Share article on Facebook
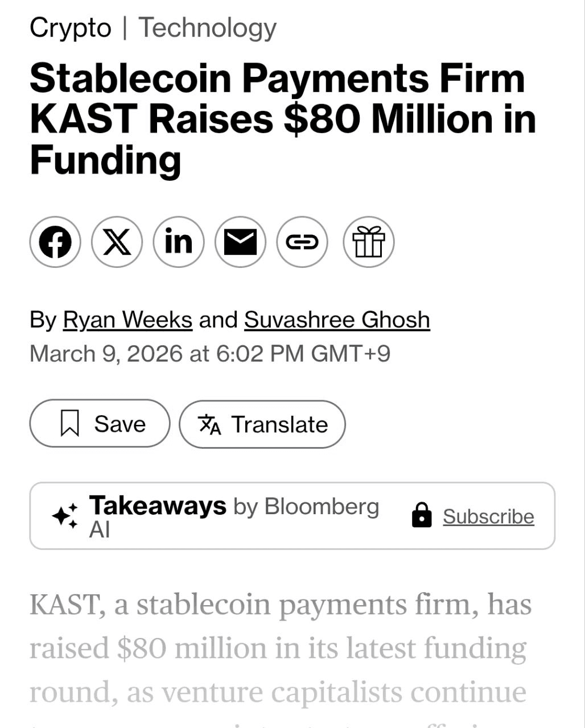 click(55, 242)
